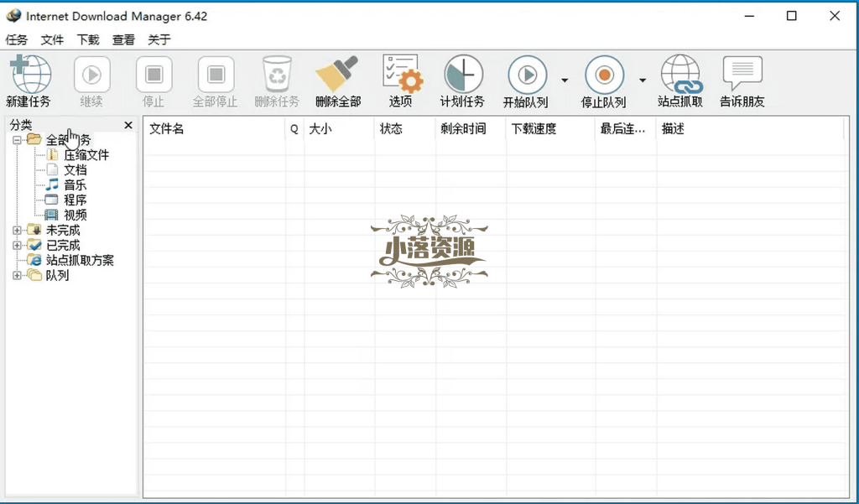
Task: Launch 站点抓取 site grabber icon
Action: [x=681, y=74]
